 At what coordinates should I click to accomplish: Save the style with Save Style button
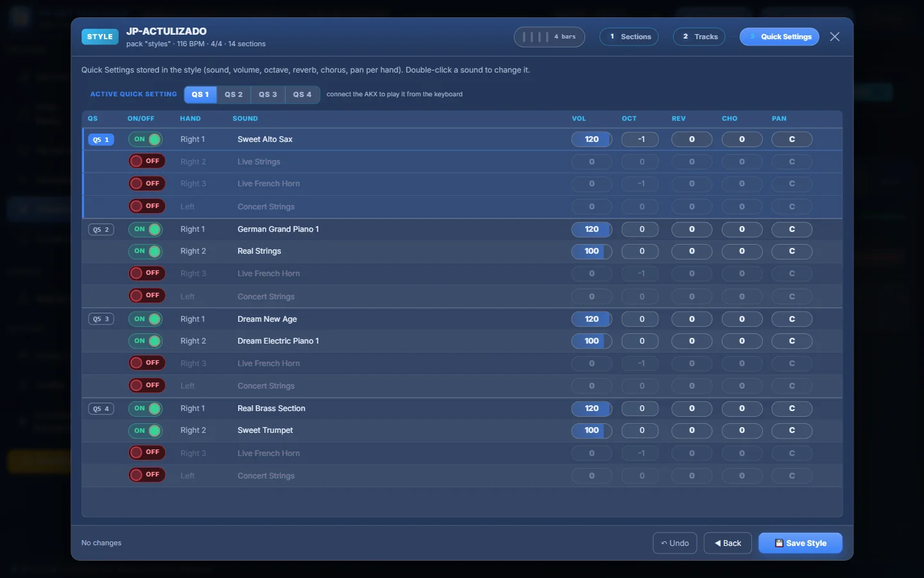point(800,543)
